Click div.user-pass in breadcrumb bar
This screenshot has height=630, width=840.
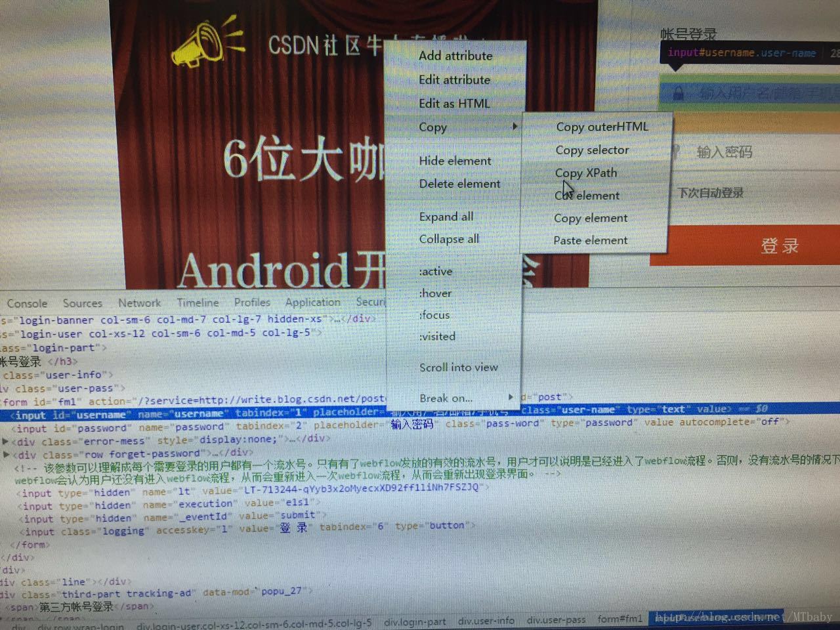point(556,620)
